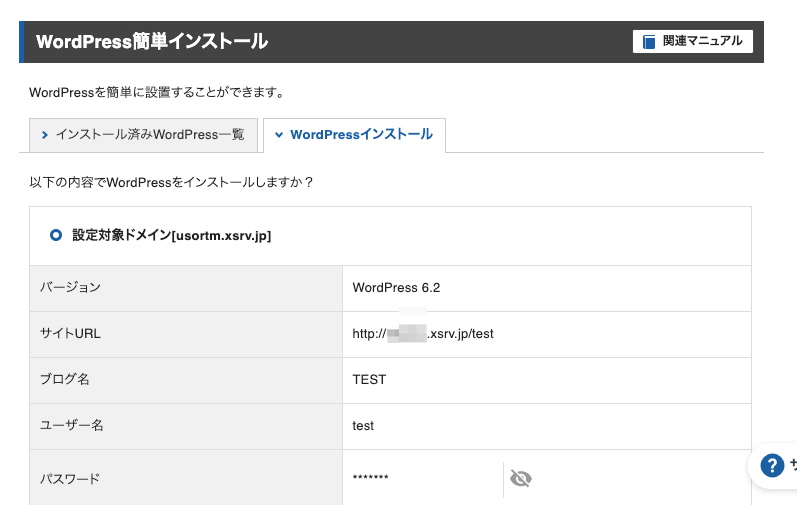Click the ブログ名 row label
Viewport: 797px width, 505px height.
coord(65,380)
